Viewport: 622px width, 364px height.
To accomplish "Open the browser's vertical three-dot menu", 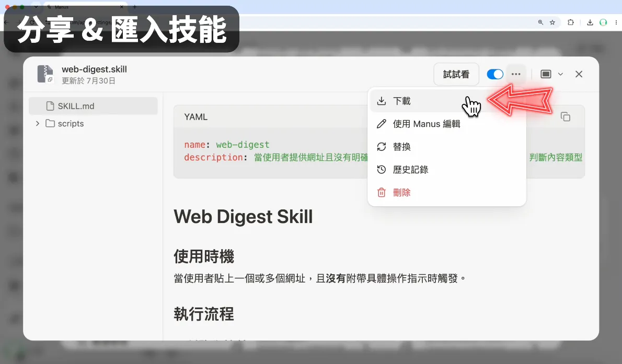I will pos(616,22).
